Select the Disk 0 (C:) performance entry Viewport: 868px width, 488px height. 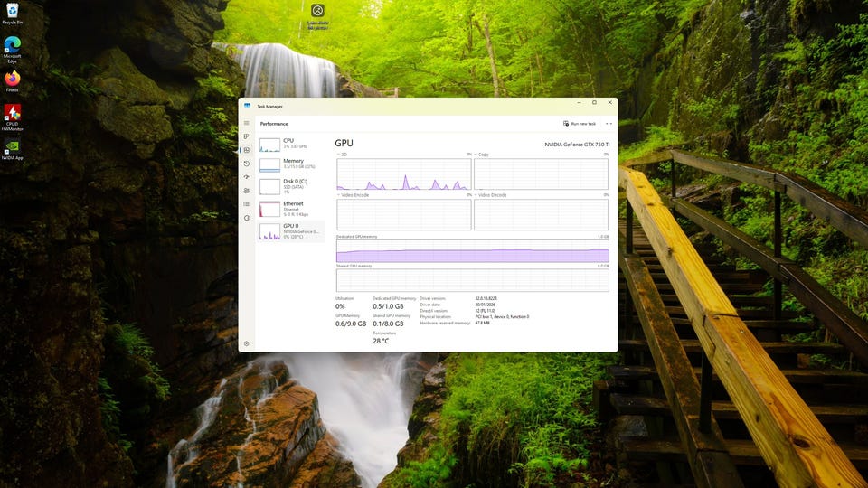(291, 186)
